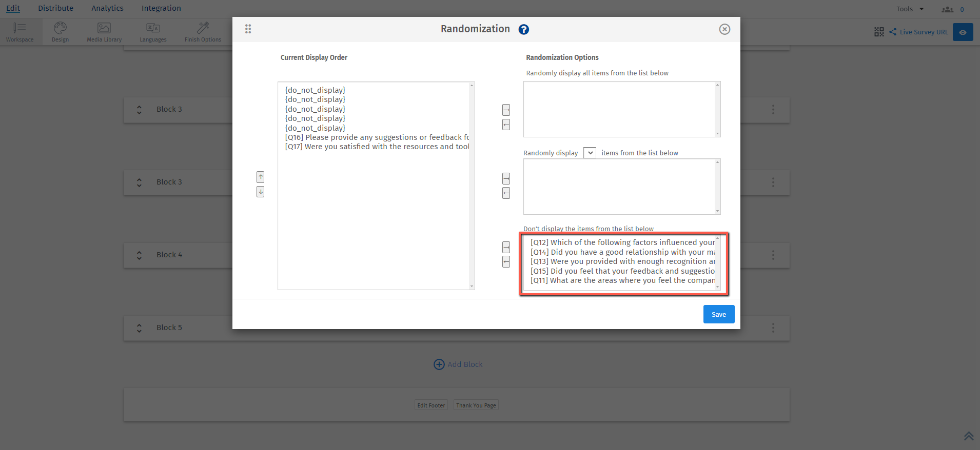This screenshot has width=980, height=450.
Task: Open the Media Library
Action: coord(104,32)
